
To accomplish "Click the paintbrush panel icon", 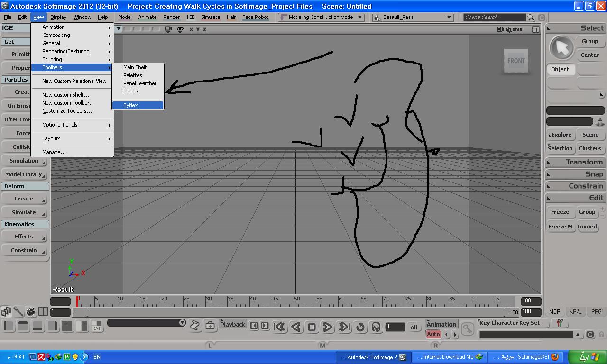I will 18,311.
